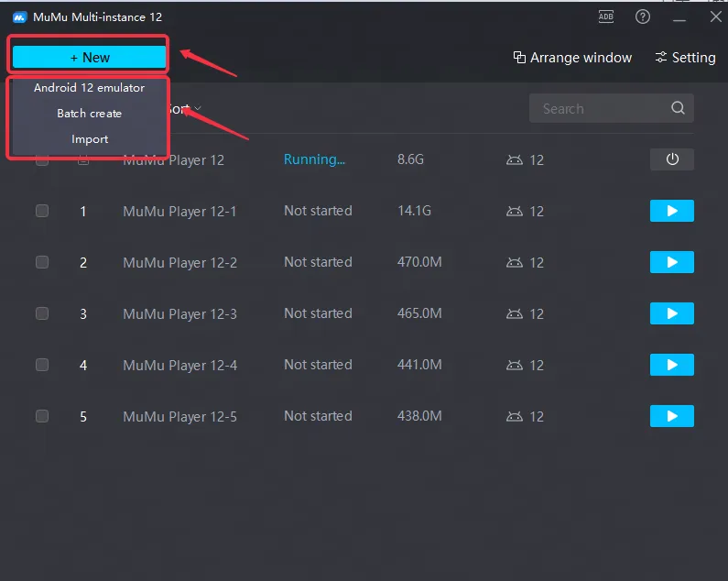Viewport: 728px width, 581px height.
Task: Check the box for MuMu Player 12-1
Action: [42, 211]
